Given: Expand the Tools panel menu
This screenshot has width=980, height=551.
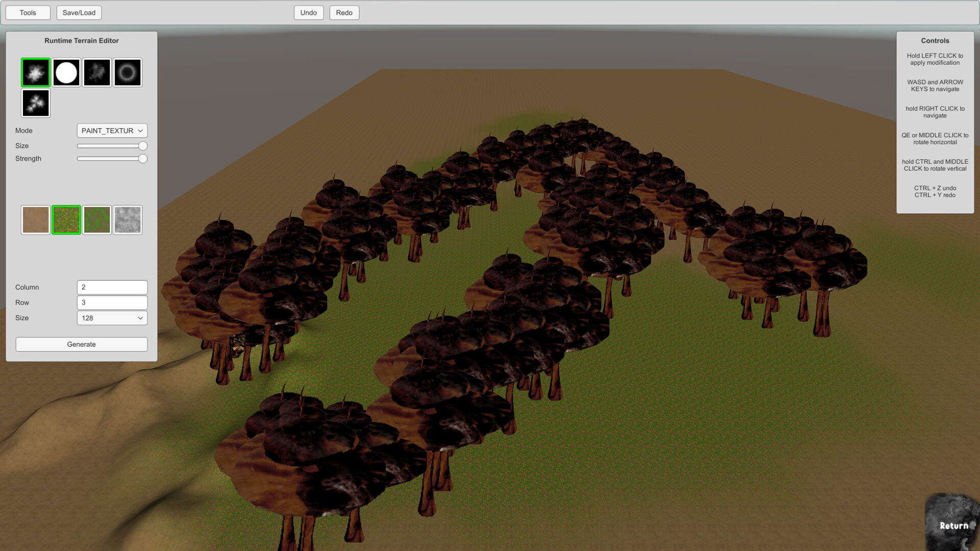Looking at the screenshot, I should (x=28, y=12).
